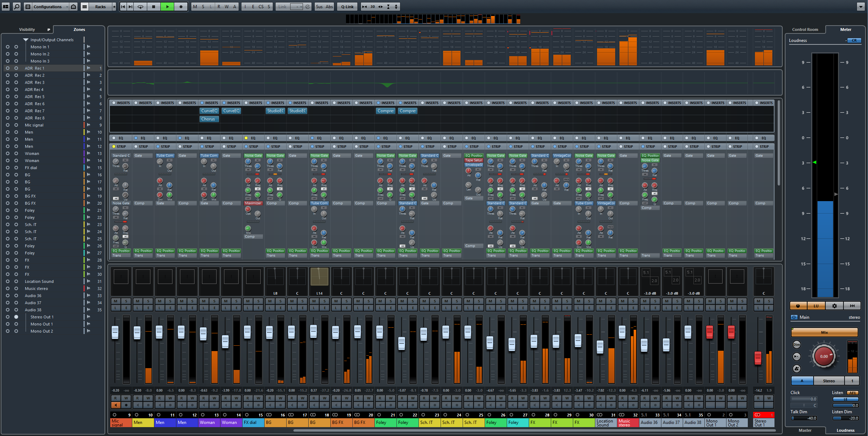868x436 pixels.
Task: Switch to the Control Room tab
Action: pyautogui.click(x=805, y=29)
